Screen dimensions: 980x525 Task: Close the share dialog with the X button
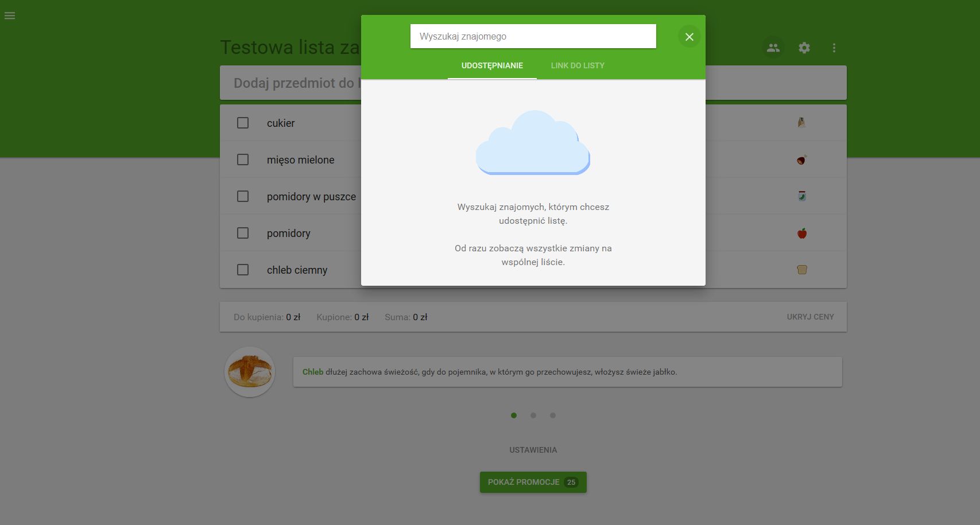coord(690,37)
